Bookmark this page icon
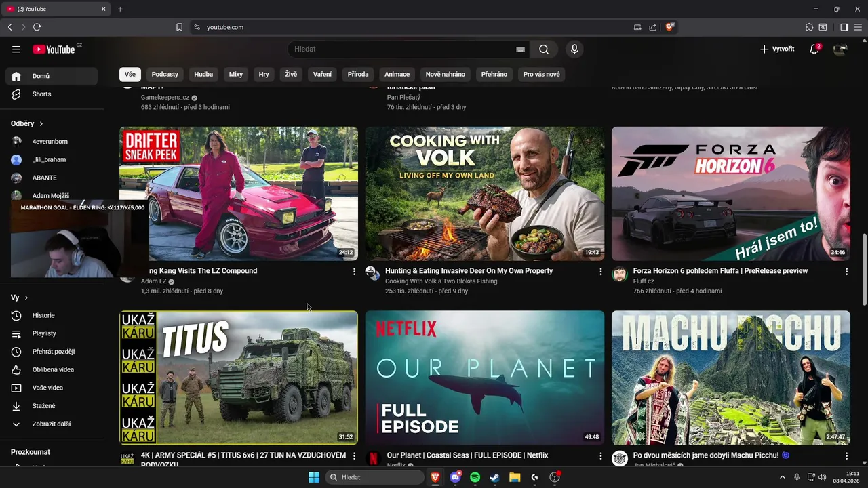The width and height of the screenshot is (868, 488). coord(179,27)
